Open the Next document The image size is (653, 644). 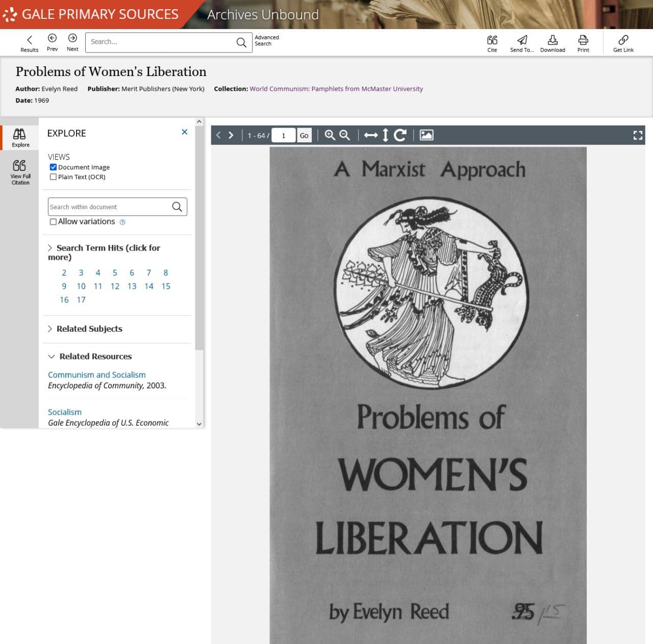[x=72, y=42]
